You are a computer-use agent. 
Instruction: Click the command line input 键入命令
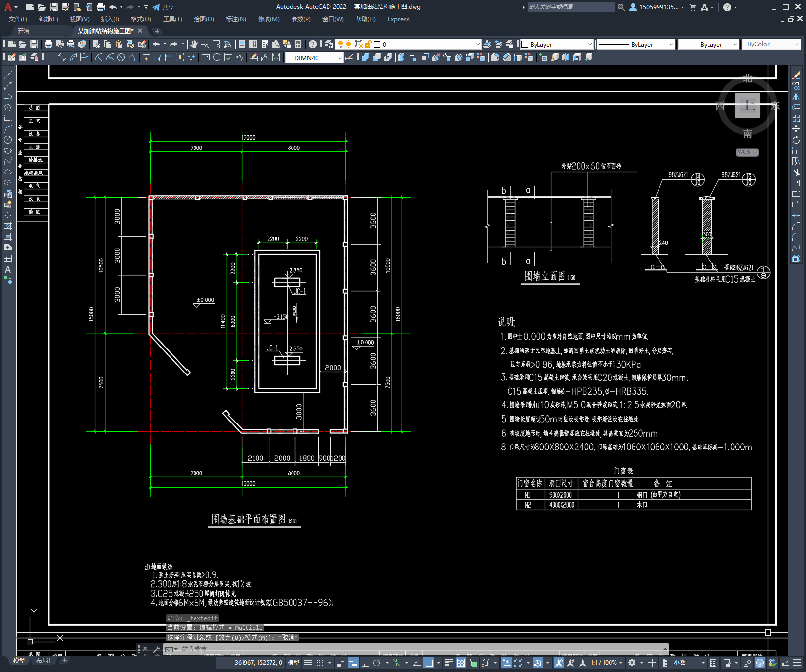tap(416, 648)
